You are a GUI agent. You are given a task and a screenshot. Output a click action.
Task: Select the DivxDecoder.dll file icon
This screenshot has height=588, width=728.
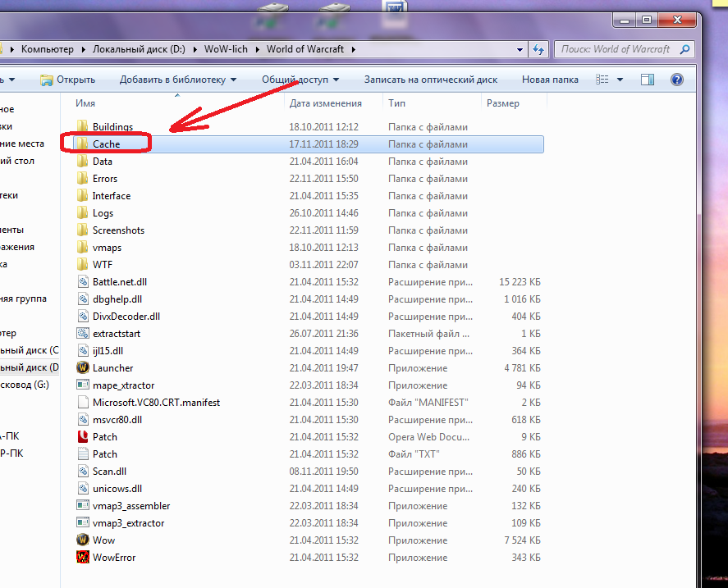point(83,316)
